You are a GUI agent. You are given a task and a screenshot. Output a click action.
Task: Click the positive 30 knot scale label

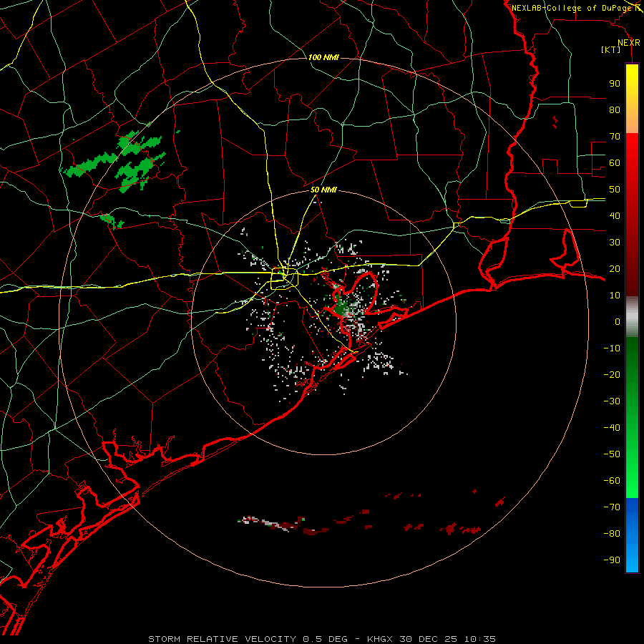615,243
